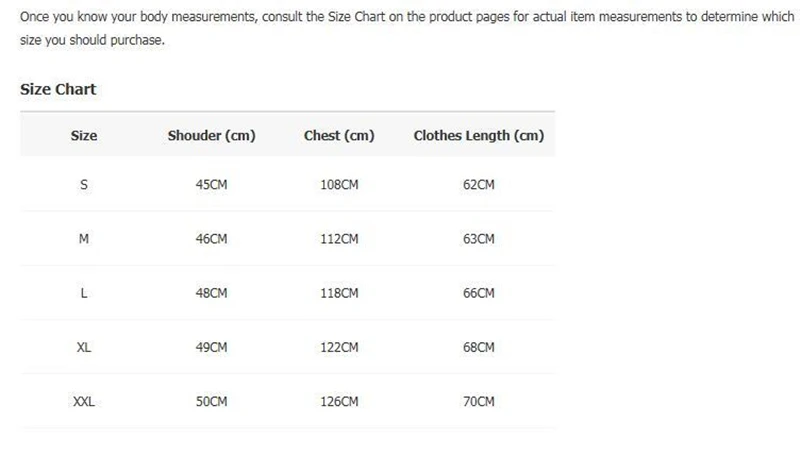Select the Size column header
800x454 pixels.
pyautogui.click(x=84, y=136)
